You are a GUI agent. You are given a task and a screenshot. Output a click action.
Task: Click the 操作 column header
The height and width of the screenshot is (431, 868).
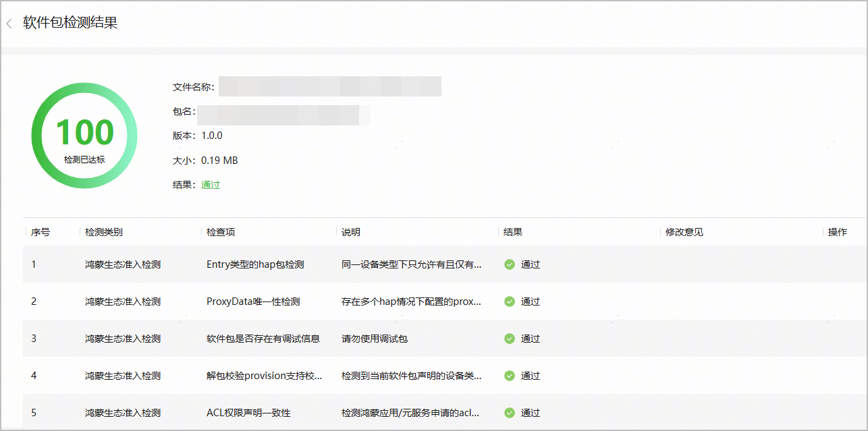pos(838,232)
